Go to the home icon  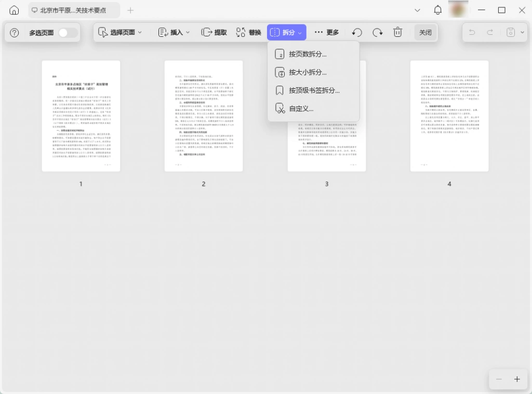point(14,10)
